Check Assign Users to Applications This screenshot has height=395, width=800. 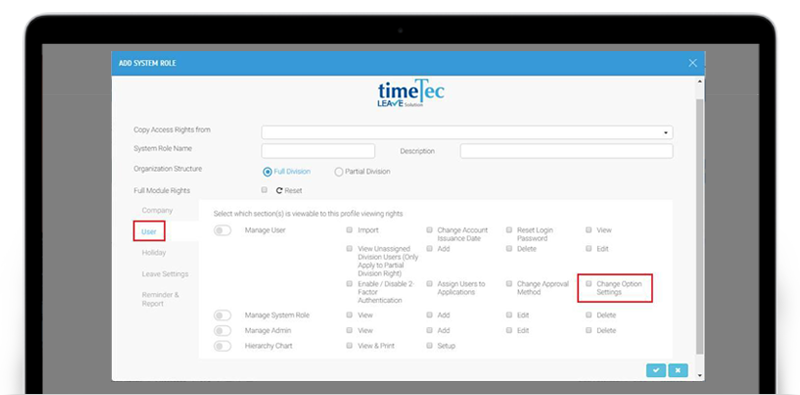click(x=430, y=284)
